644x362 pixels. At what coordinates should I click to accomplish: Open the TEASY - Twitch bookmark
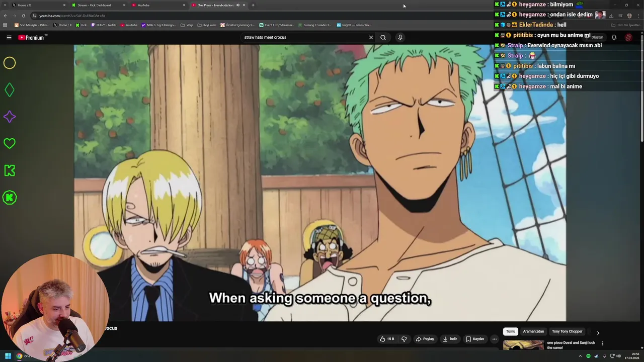click(104, 25)
